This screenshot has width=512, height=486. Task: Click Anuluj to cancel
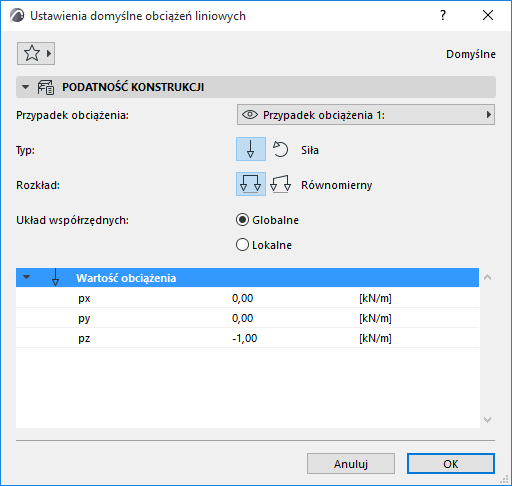(x=351, y=463)
